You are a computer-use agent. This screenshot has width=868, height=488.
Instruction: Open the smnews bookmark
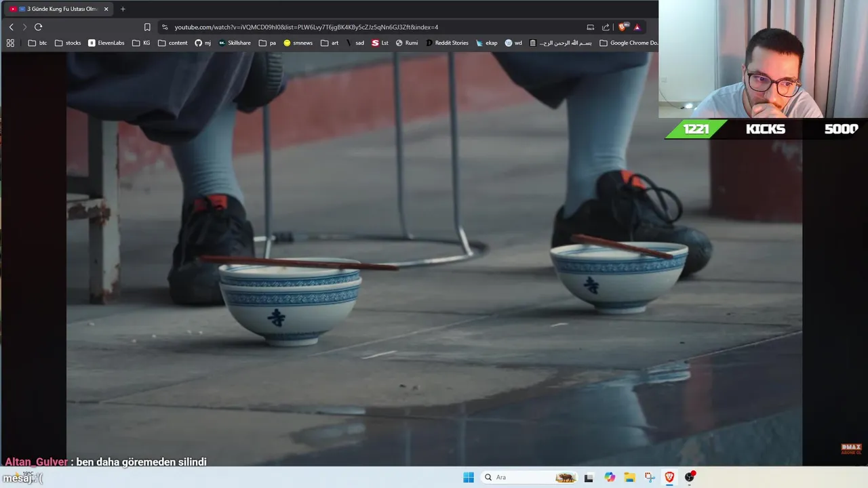[x=298, y=43]
